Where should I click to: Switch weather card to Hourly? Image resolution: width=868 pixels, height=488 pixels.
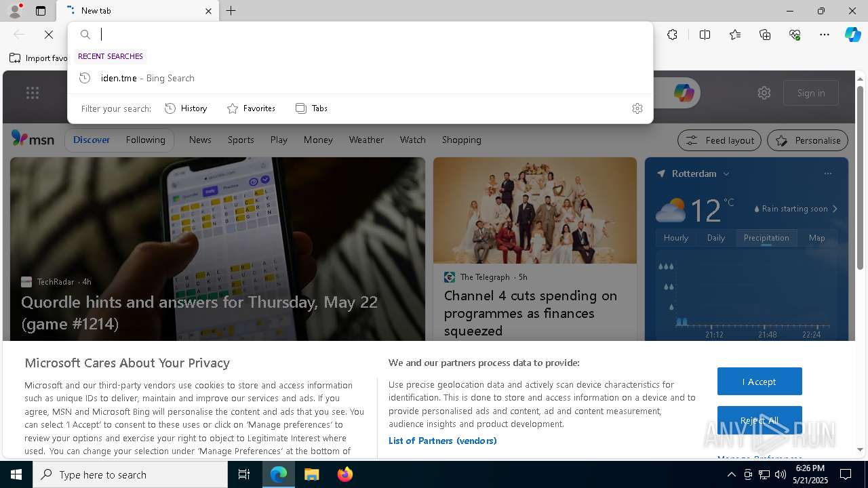[675, 238]
